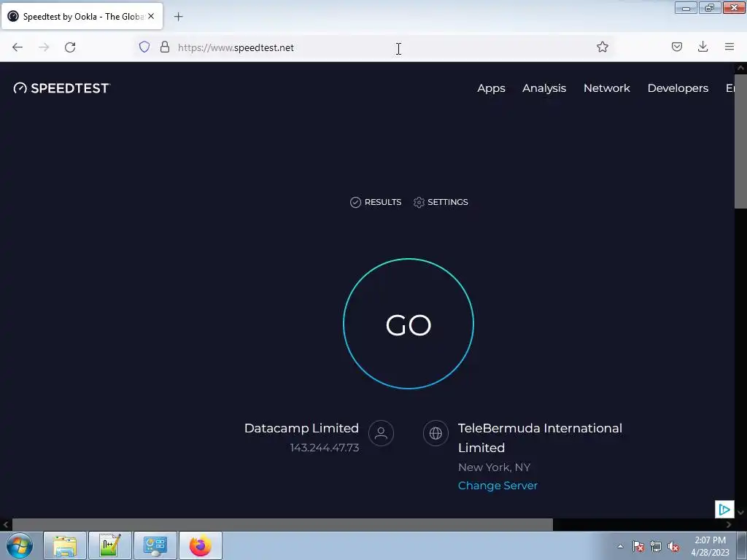Click the TeleBermuda International Limited server name
This screenshot has height=560, width=747.
pyautogui.click(x=541, y=437)
